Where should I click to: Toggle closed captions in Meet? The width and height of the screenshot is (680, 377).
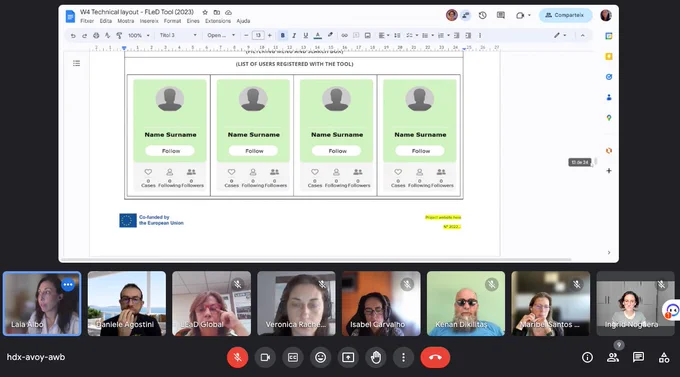(x=293, y=357)
